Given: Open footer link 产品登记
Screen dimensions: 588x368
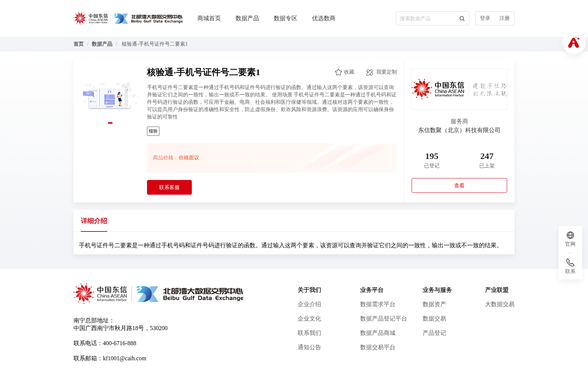Looking at the screenshot, I should coord(434,333).
